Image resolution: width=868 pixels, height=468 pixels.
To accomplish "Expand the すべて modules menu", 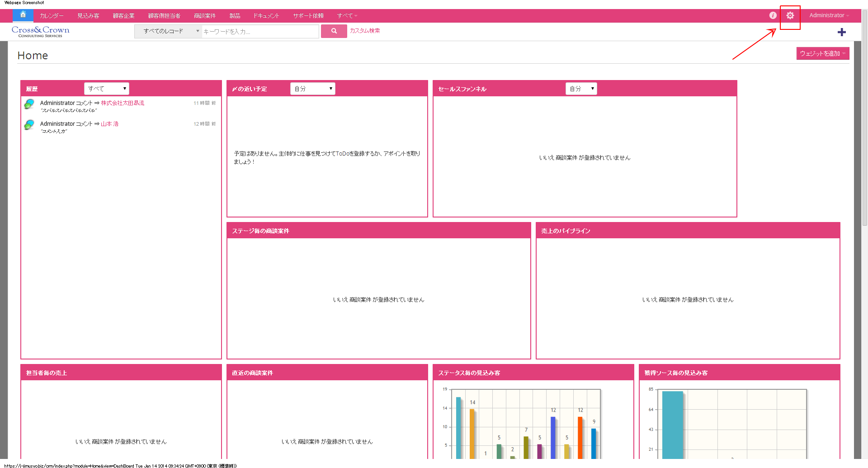I will [x=347, y=16].
